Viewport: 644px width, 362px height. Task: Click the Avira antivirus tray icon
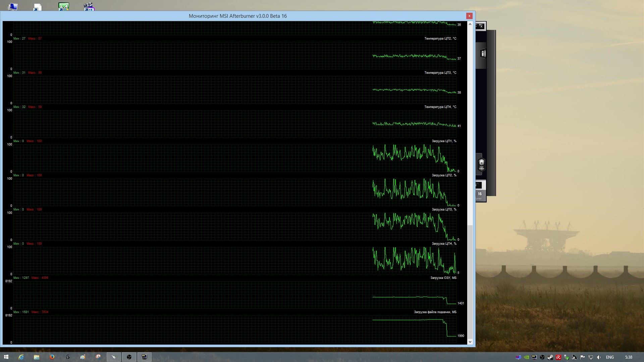click(558, 357)
